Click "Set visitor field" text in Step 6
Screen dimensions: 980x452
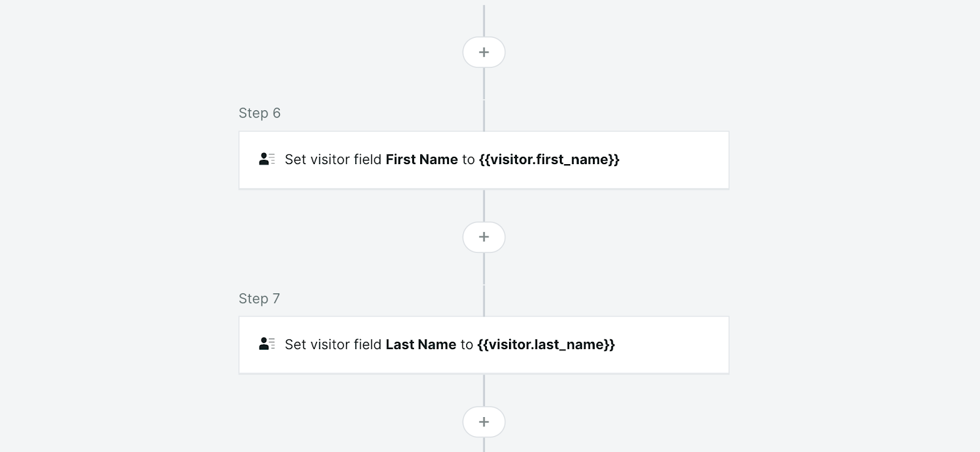coord(333,160)
